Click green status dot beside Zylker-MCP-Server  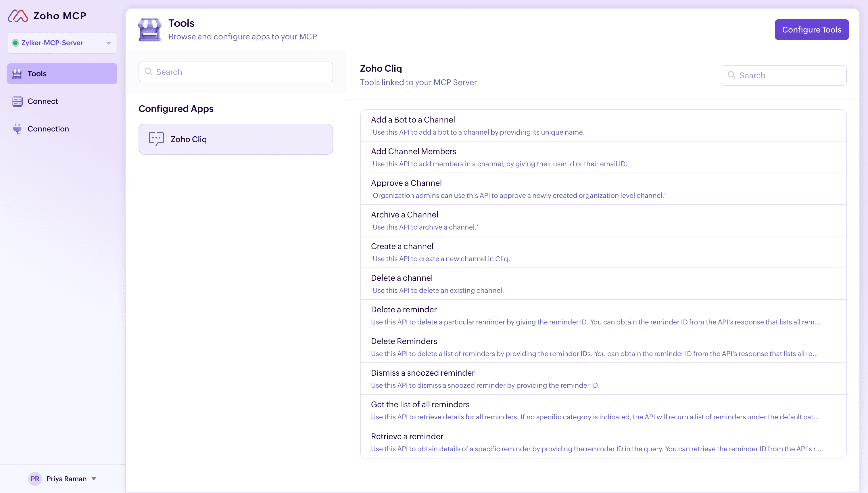click(15, 43)
